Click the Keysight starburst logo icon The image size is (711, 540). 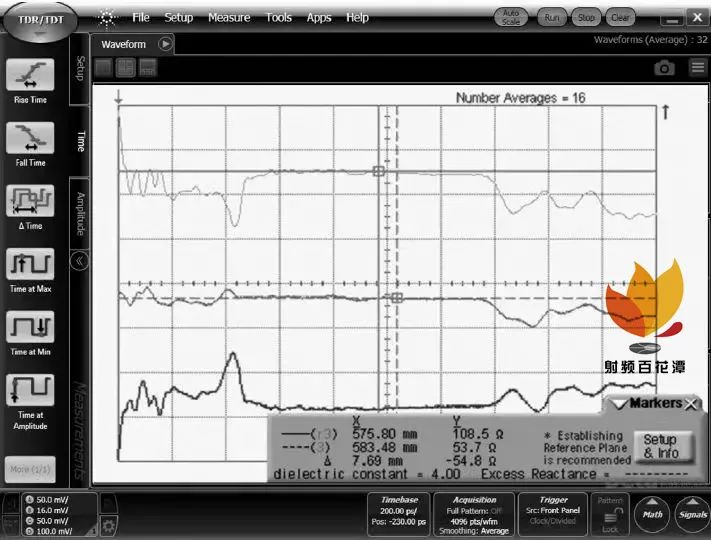(x=107, y=18)
